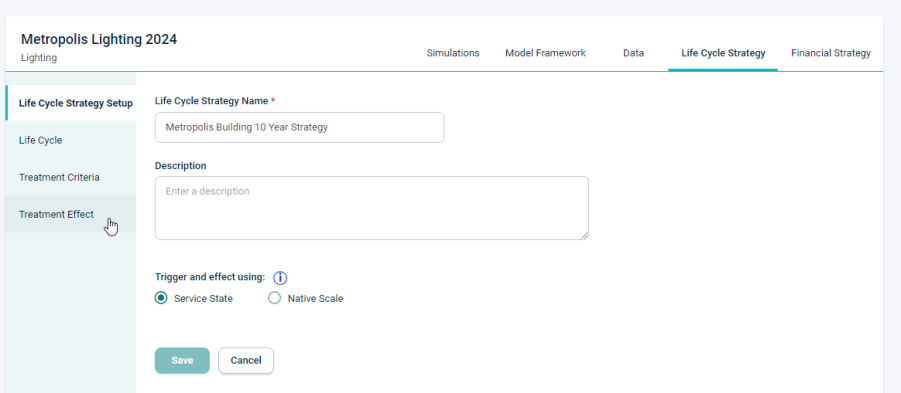Select the Life Cycle Strategy tab
This screenshot has width=901, height=393.
723,53
